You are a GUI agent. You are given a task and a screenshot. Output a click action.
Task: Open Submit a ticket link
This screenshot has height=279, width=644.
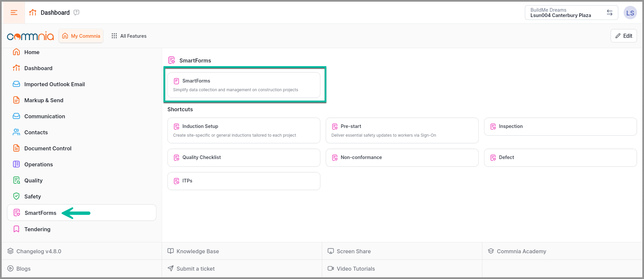pyautogui.click(x=195, y=269)
